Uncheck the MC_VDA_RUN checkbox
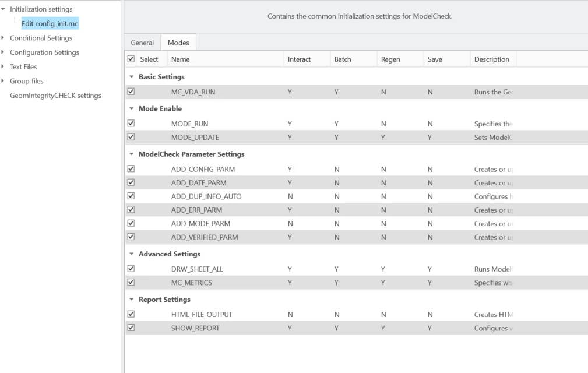This screenshot has width=588, height=373. [x=131, y=92]
